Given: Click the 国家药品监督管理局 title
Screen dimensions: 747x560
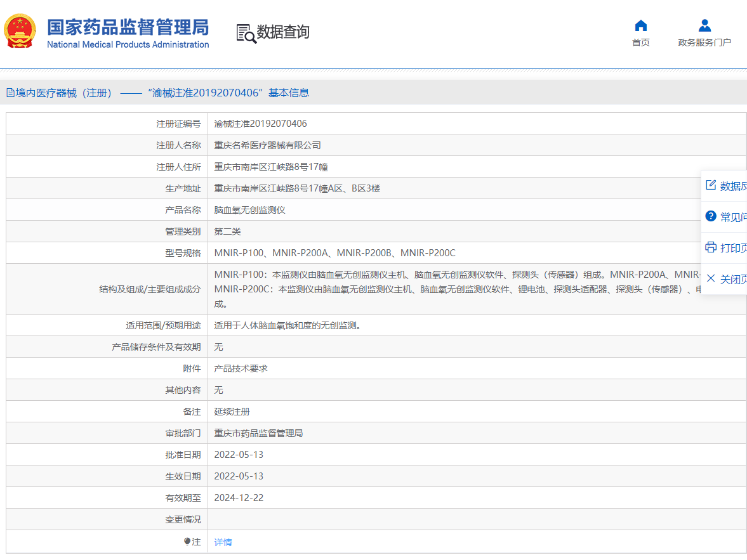Looking at the screenshot, I should point(128,27).
